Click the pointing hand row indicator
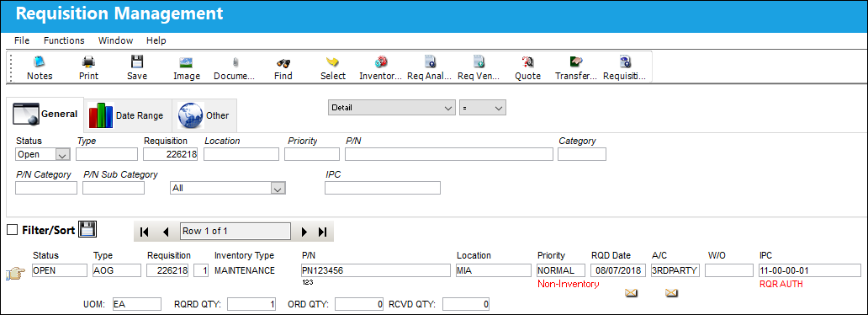868x315 pixels. click(14, 274)
